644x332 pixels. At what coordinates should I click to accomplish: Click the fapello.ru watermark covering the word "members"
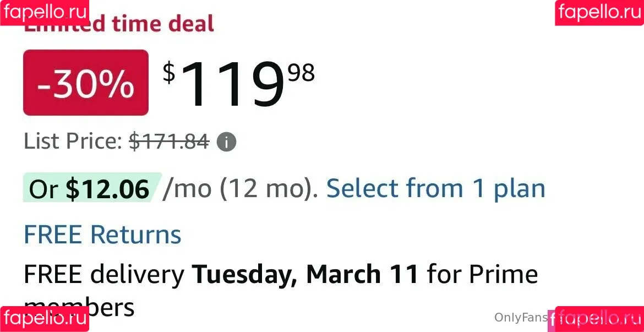point(44,319)
